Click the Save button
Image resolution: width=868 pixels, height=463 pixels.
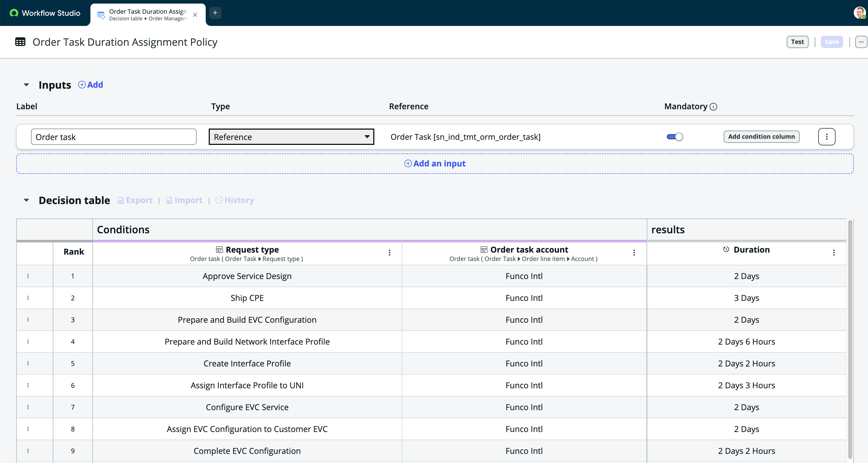point(832,42)
